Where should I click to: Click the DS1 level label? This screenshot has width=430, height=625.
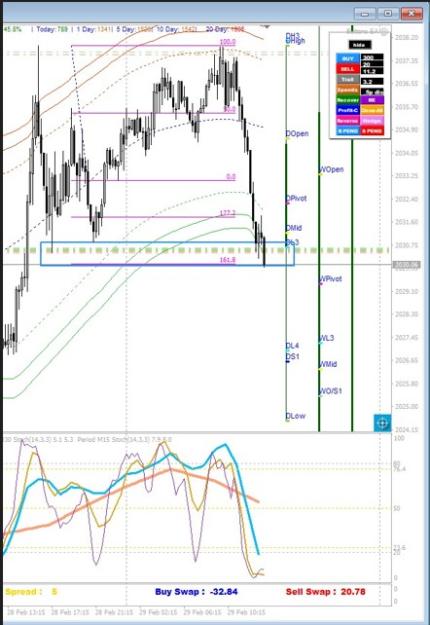coord(293,356)
